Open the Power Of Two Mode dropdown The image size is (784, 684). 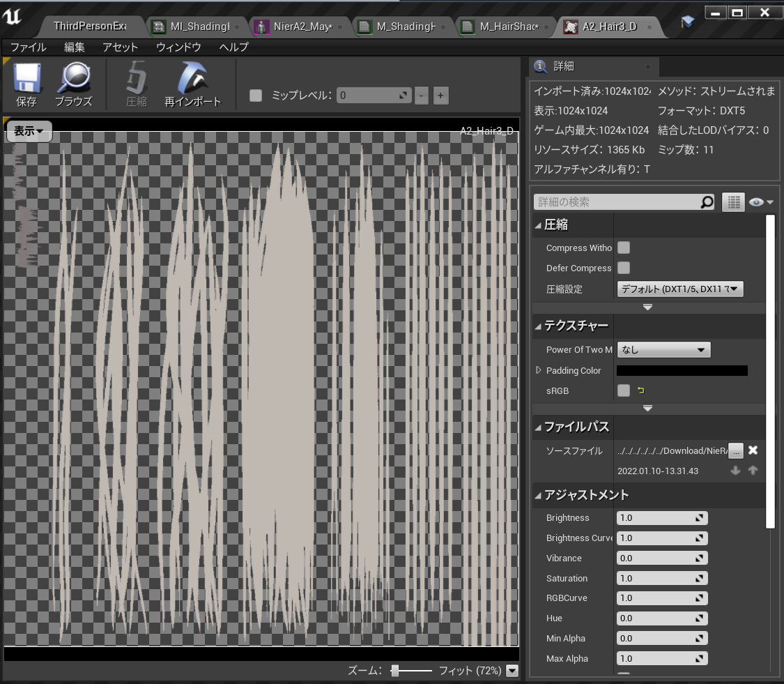663,350
